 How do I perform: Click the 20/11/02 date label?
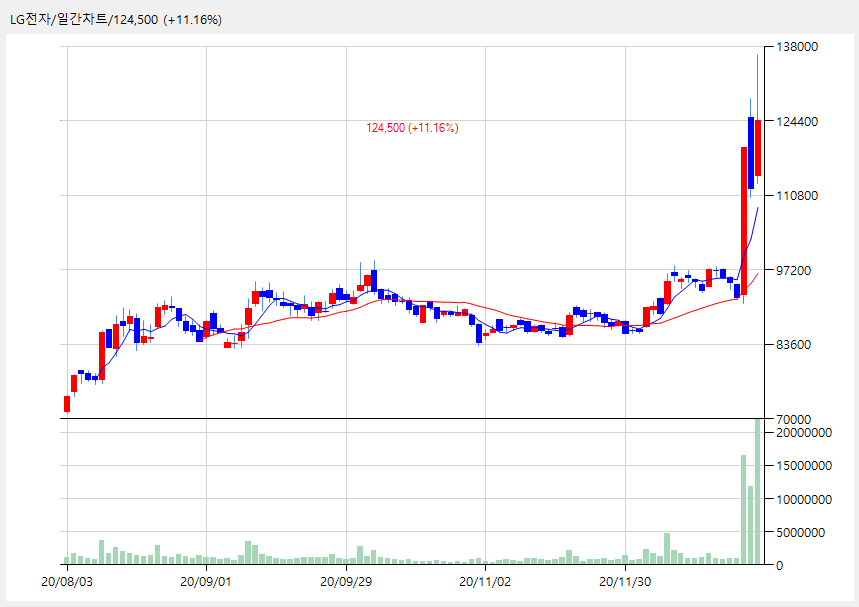click(x=485, y=582)
